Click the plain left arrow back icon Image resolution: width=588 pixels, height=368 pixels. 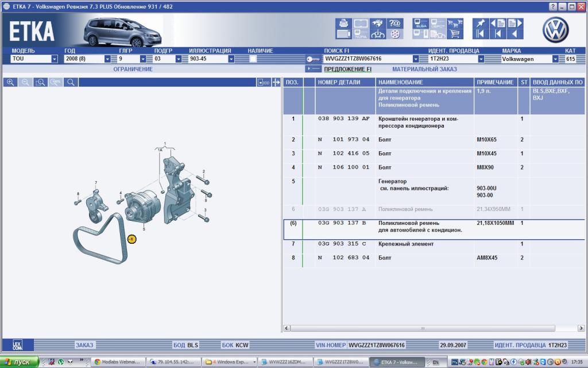click(x=515, y=34)
